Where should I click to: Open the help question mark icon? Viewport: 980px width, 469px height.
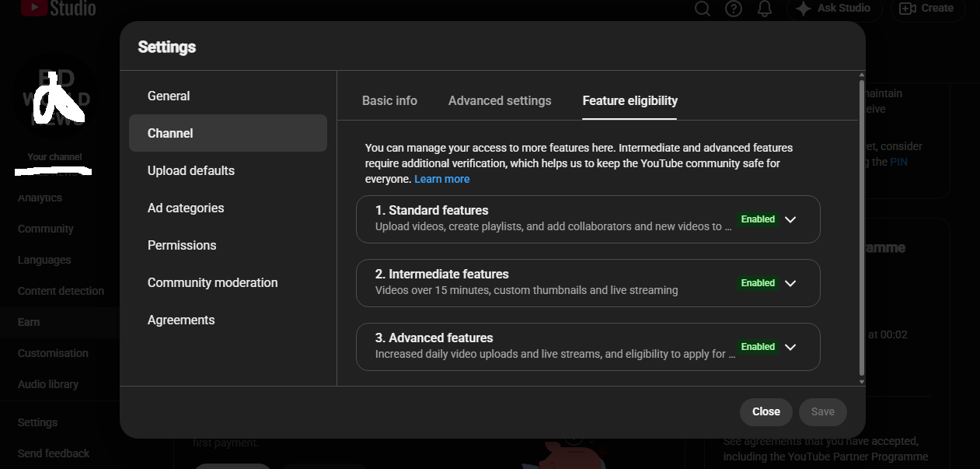point(734,9)
